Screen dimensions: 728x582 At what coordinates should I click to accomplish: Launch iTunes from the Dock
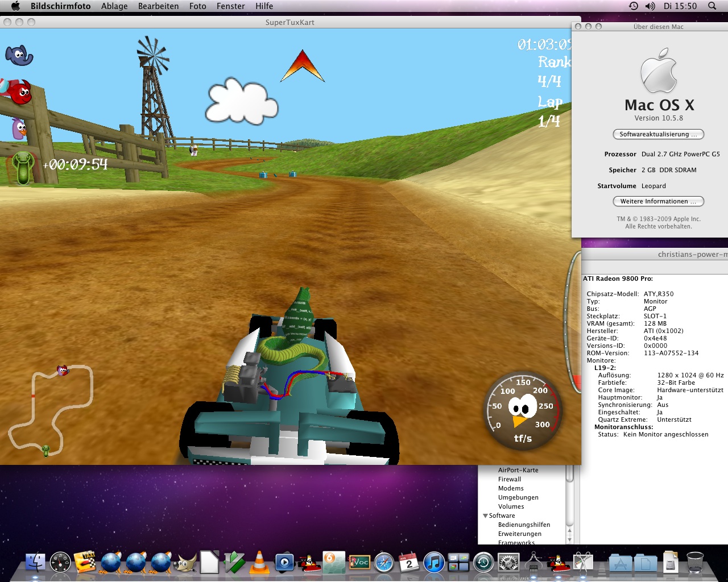[x=433, y=563]
